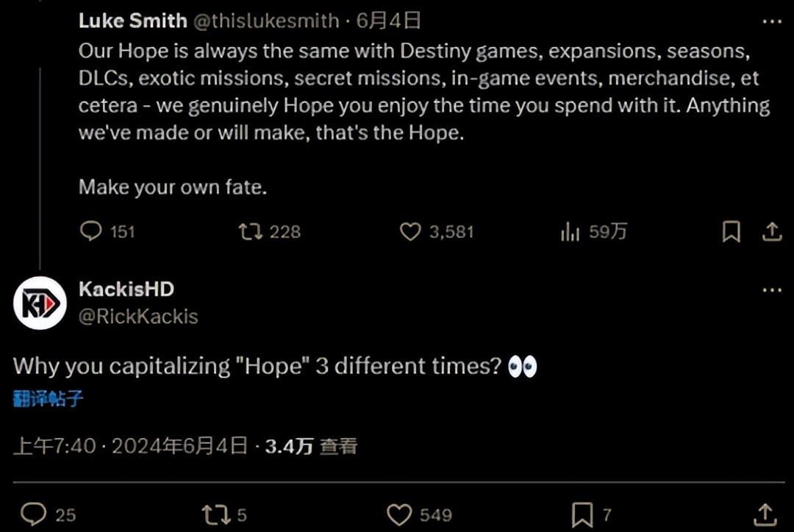Bookmark Luke Smith's tweet
794x532 pixels.
(731, 232)
